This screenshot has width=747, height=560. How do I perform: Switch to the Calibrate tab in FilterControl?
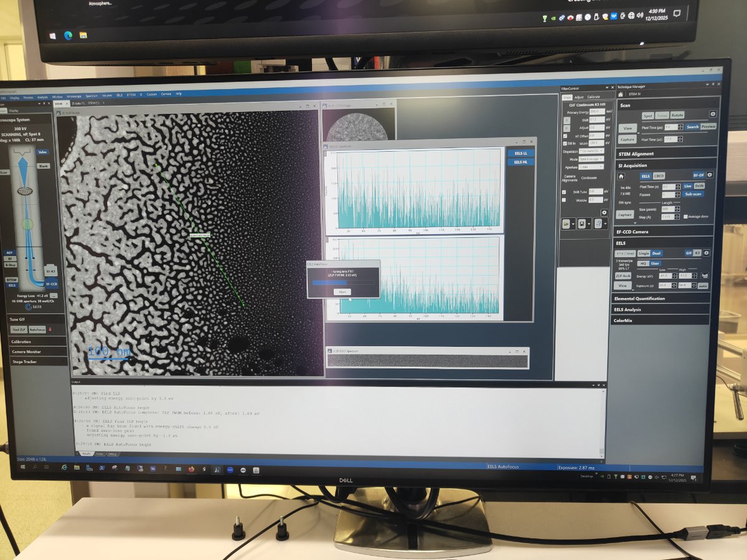coord(594,97)
